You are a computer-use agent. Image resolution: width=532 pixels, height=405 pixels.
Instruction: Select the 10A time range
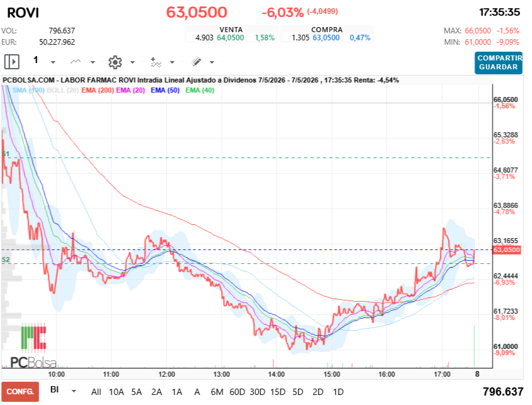coord(117,392)
